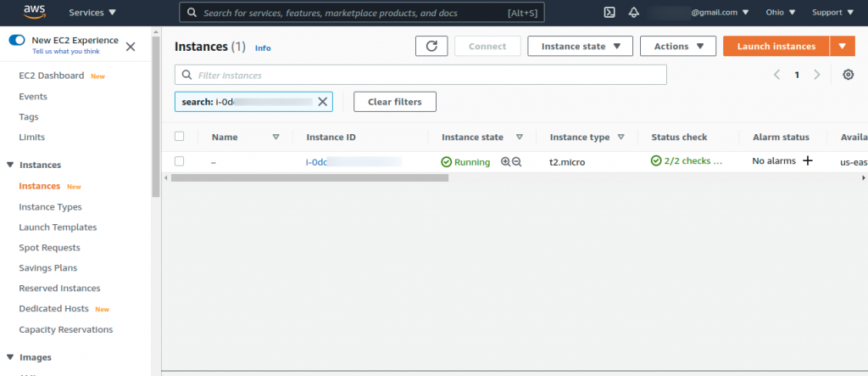
Task: Sort by Instance state column arrow
Action: click(520, 137)
